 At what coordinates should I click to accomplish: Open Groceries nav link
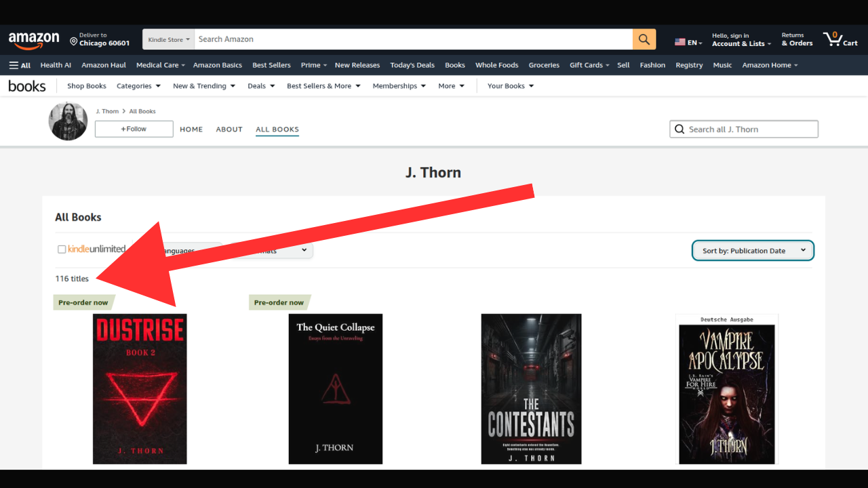pyautogui.click(x=544, y=65)
